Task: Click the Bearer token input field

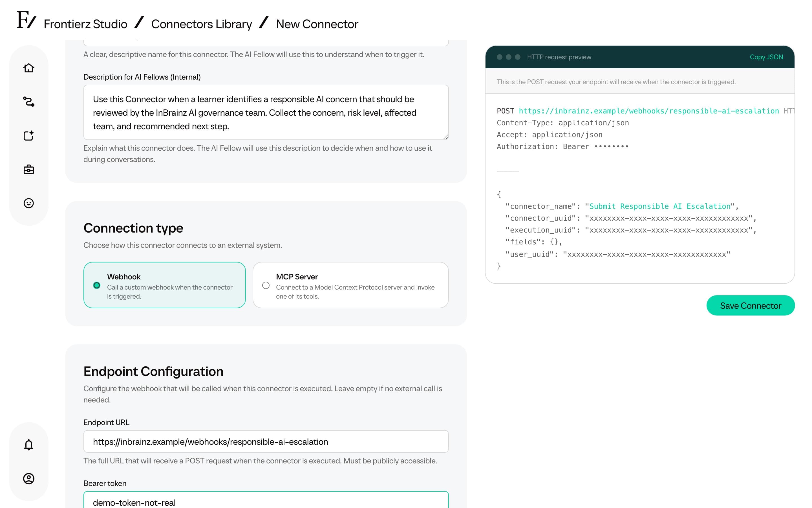Action: [x=266, y=500]
